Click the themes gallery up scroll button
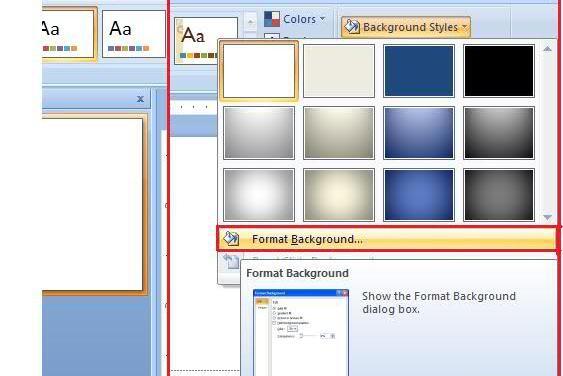The image size is (563, 376). coord(251,22)
